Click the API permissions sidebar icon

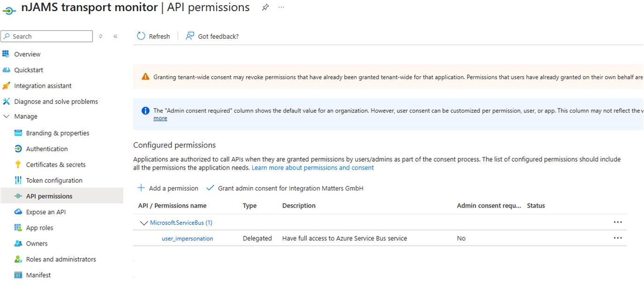[x=18, y=196]
